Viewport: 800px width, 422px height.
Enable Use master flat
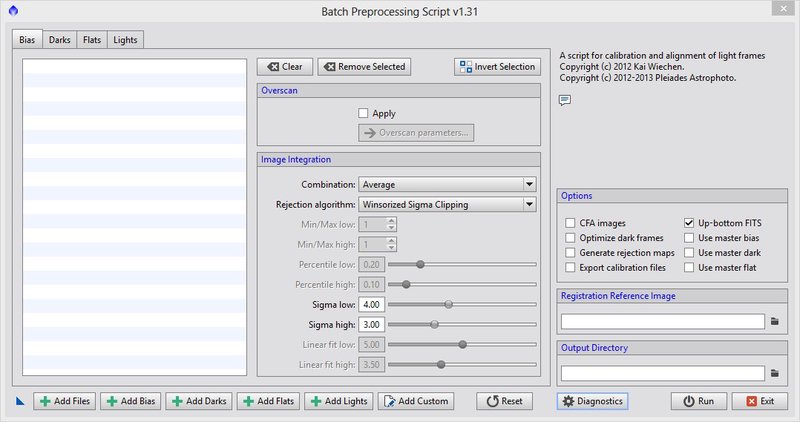pos(689,267)
